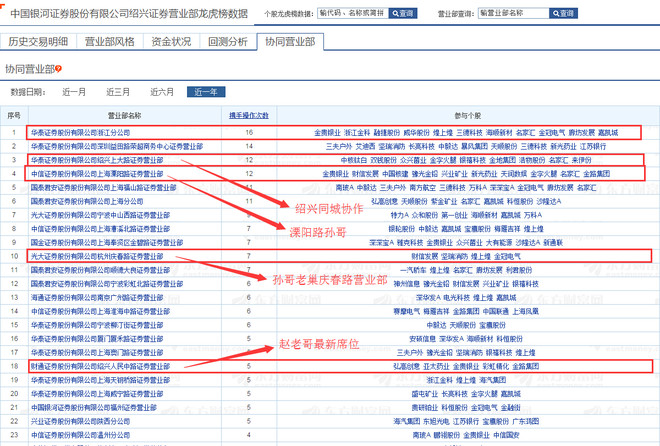Open 国泰君安 宁波彩虹北路营业部 link
The image size is (660, 446).
pyautogui.click(x=107, y=284)
